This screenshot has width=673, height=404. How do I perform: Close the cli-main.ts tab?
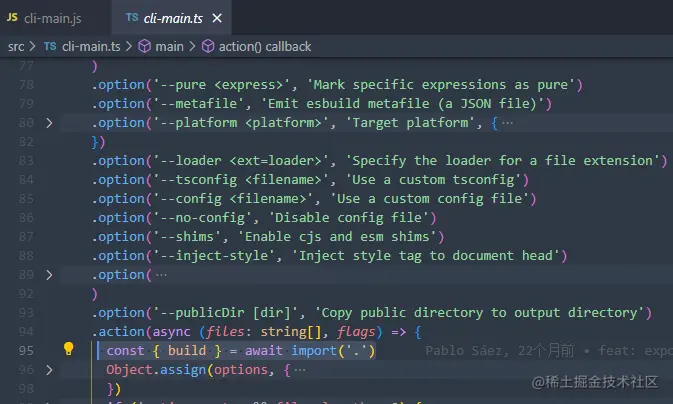[x=217, y=18]
